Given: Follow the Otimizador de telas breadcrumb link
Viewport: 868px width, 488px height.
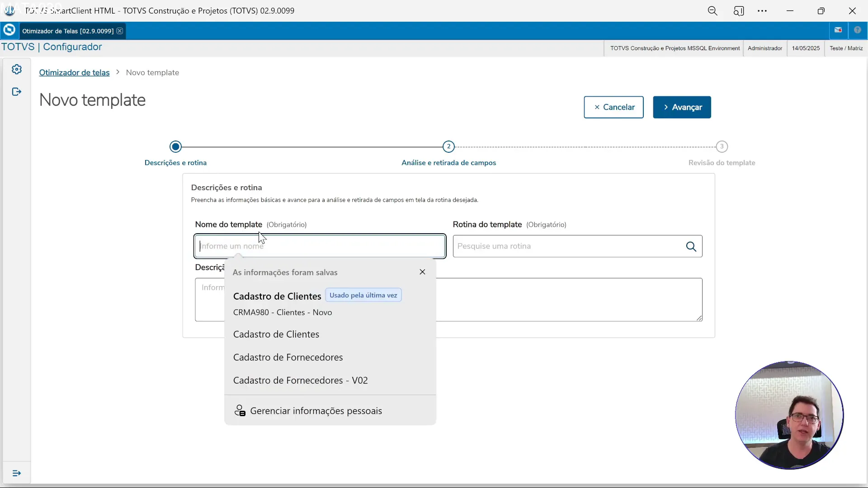Looking at the screenshot, I should click(74, 73).
